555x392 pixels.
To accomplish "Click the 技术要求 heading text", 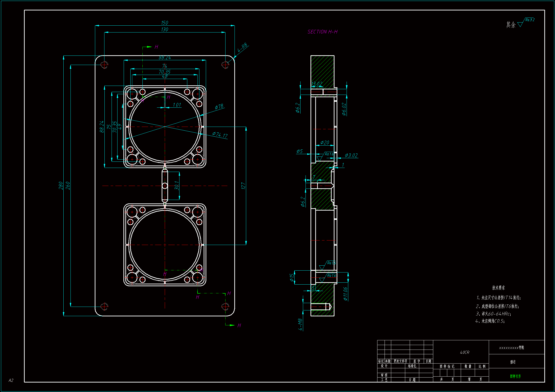I will pyautogui.click(x=499, y=288).
